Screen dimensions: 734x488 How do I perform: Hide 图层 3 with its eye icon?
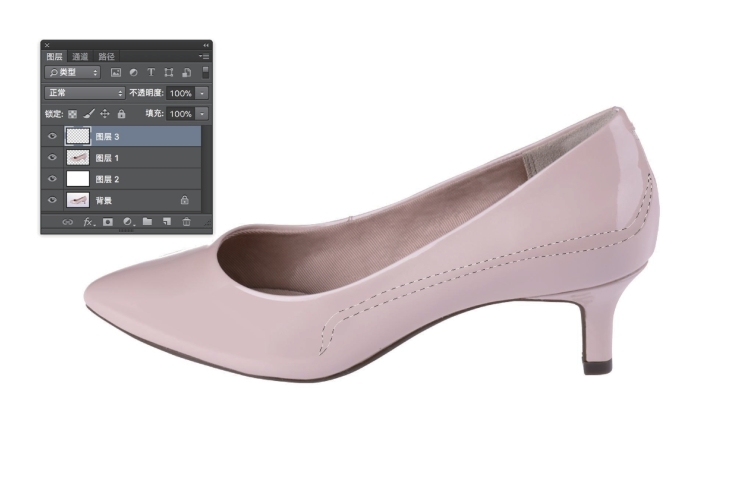[52, 136]
